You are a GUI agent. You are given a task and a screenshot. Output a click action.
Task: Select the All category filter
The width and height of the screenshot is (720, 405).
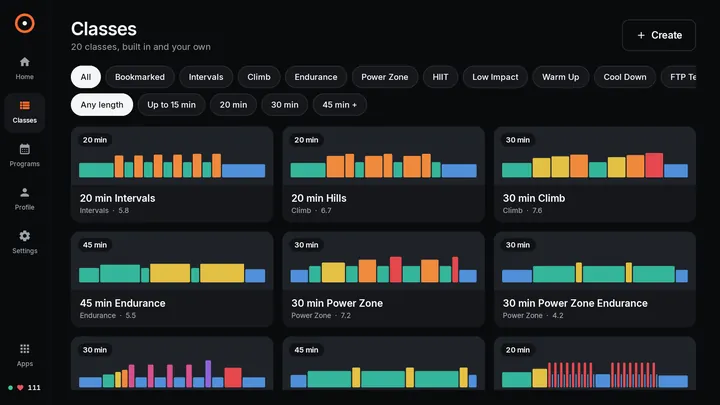coord(86,77)
